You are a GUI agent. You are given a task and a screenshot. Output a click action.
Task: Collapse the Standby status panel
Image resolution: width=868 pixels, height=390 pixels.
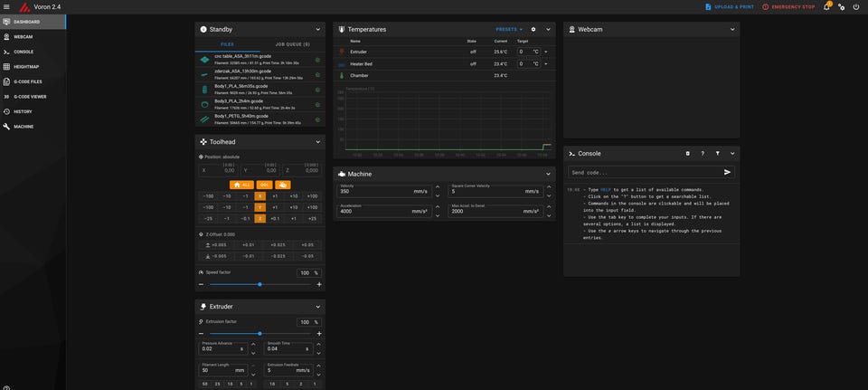click(317, 29)
